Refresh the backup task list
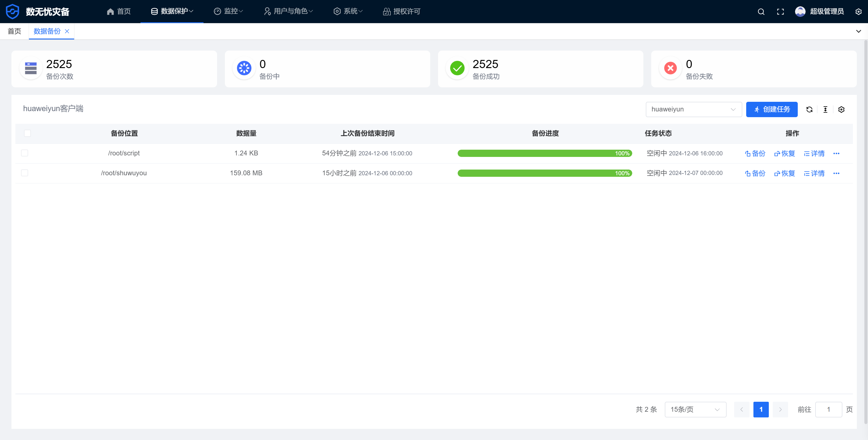 click(x=810, y=109)
